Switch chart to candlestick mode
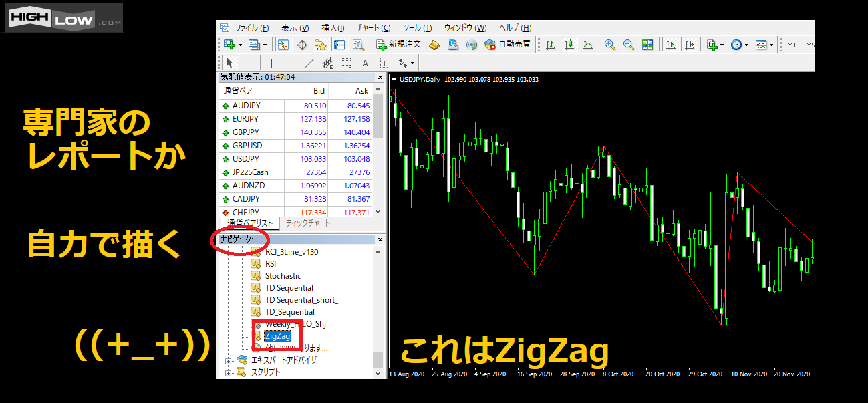This screenshot has width=868, height=403. 569,45
